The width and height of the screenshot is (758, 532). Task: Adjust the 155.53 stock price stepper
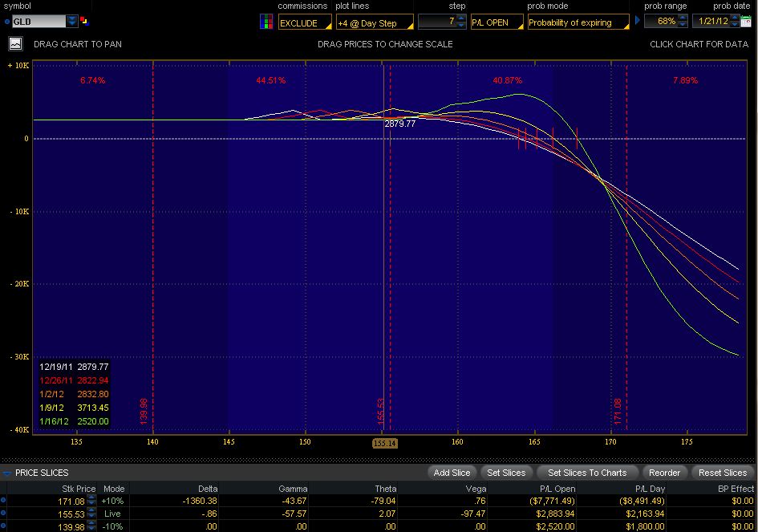click(91, 514)
